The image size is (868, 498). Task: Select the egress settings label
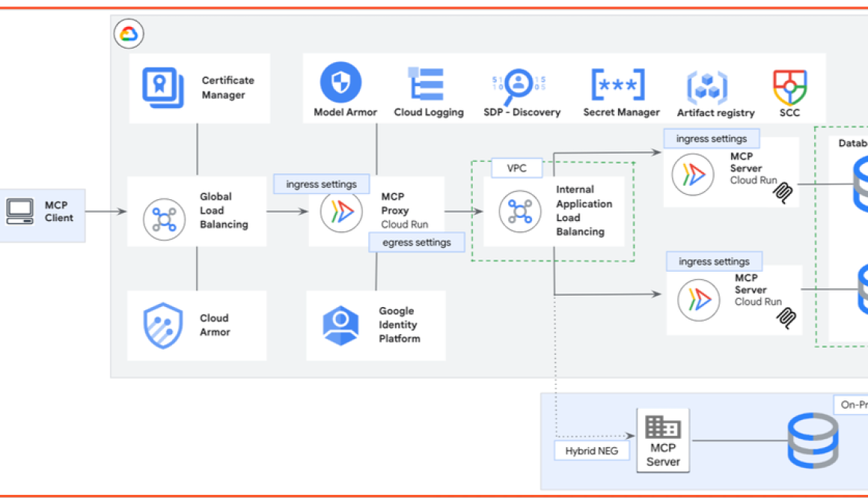[x=416, y=242]
